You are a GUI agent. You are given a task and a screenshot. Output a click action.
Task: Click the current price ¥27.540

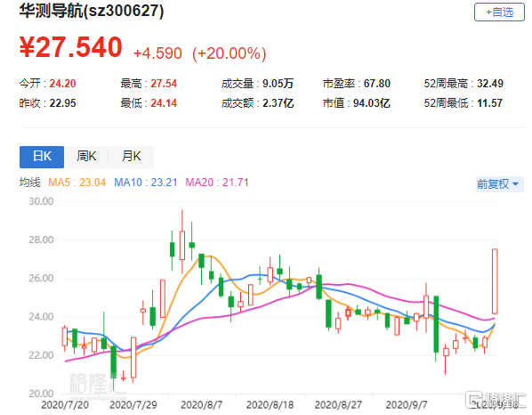(71, 47)
